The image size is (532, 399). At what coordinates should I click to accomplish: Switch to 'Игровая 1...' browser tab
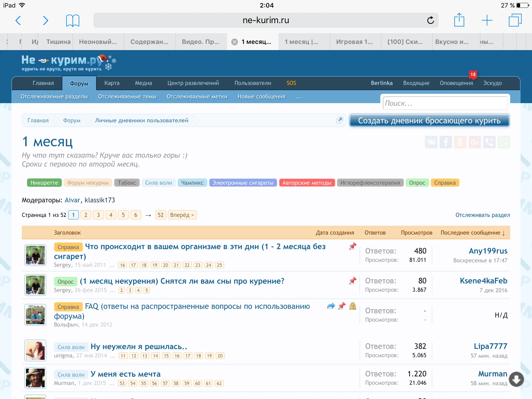point(355,42)
